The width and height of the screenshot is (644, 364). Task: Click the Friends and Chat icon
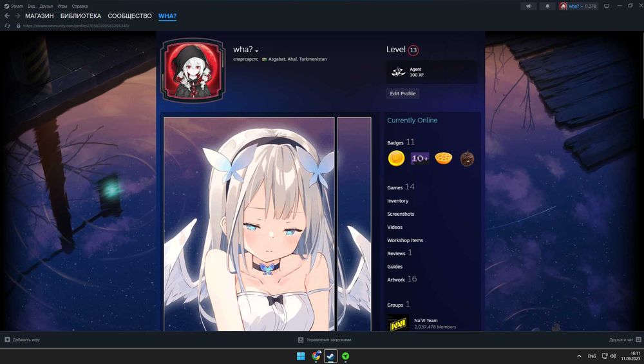point(638,340)
